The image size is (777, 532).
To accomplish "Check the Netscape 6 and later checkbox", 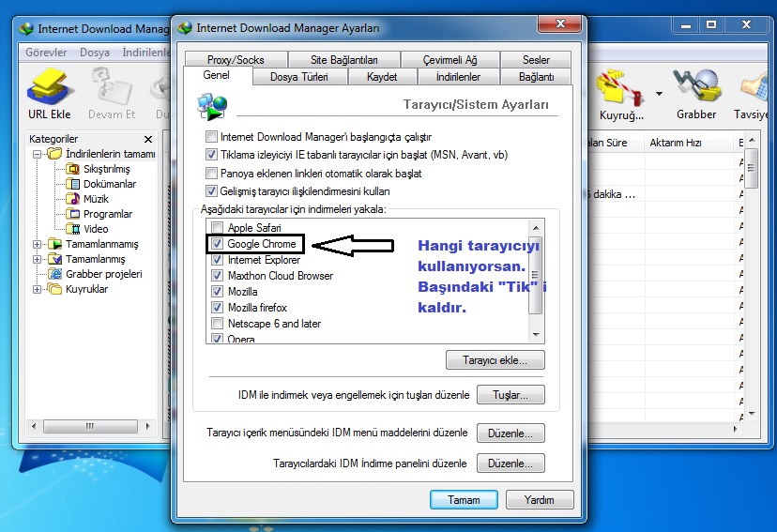I will coord(217,324).
